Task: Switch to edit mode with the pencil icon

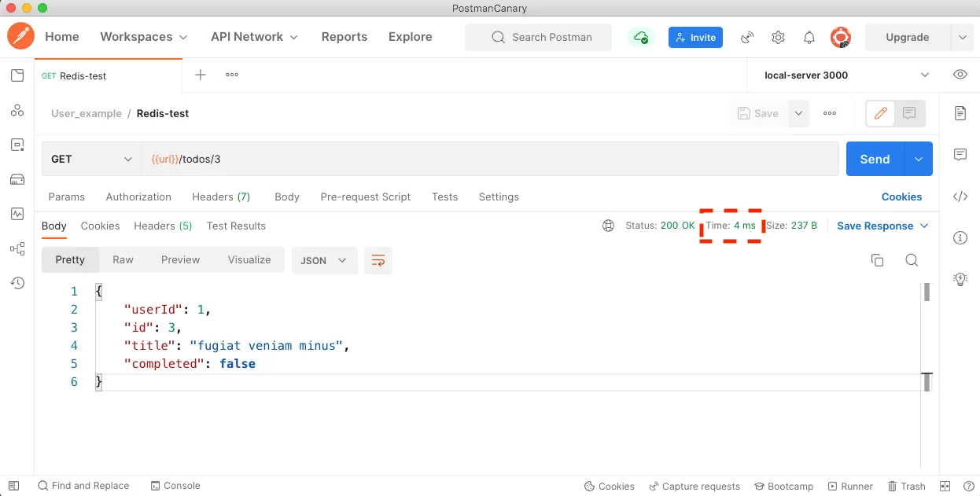Action: coord(881,113)
